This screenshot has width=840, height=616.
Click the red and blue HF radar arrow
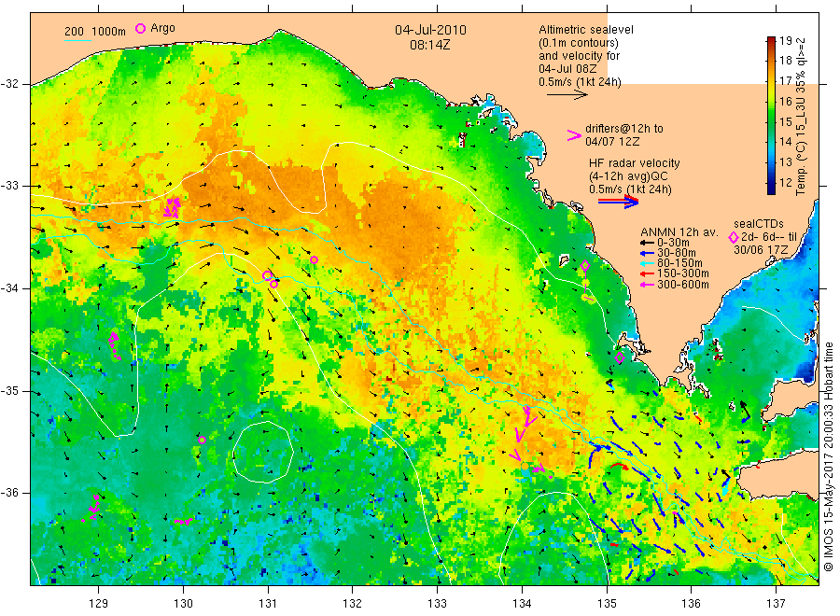618,201
